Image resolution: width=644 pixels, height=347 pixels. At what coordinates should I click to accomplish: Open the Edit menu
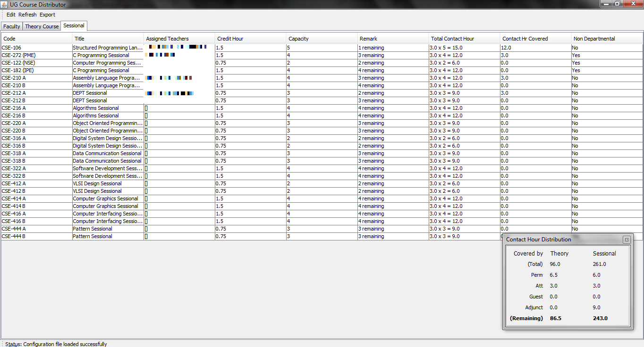(11, 15)
